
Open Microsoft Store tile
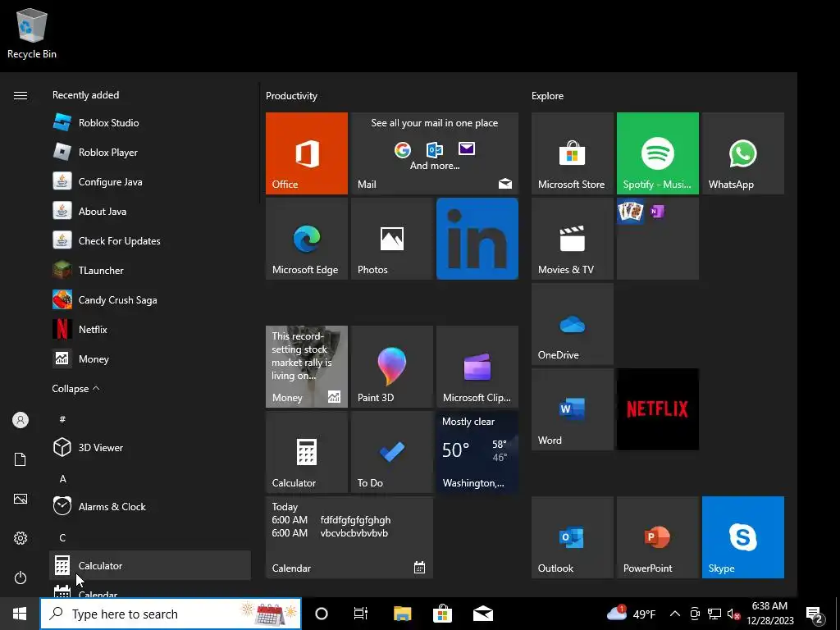pos(572,153)
